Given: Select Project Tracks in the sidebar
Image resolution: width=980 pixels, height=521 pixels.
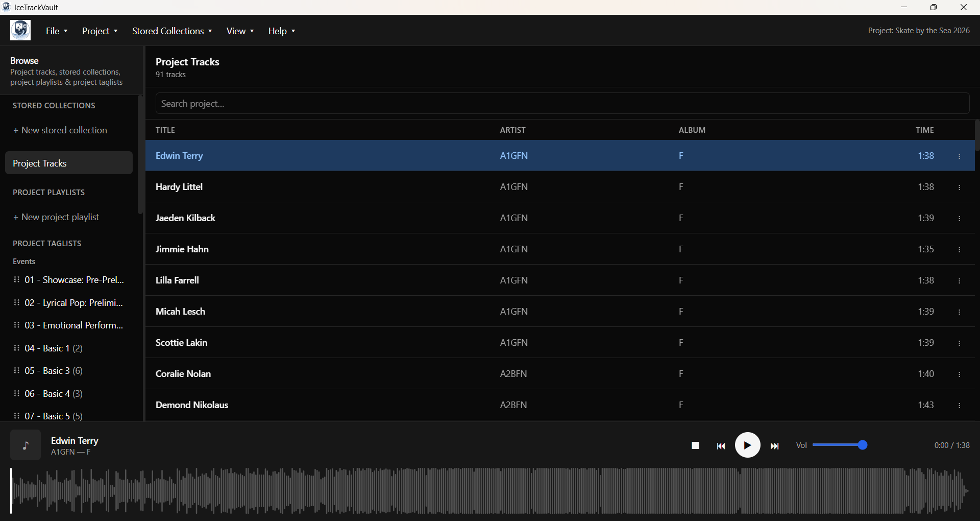Looking at the screenshot, I should pos(69,163).
